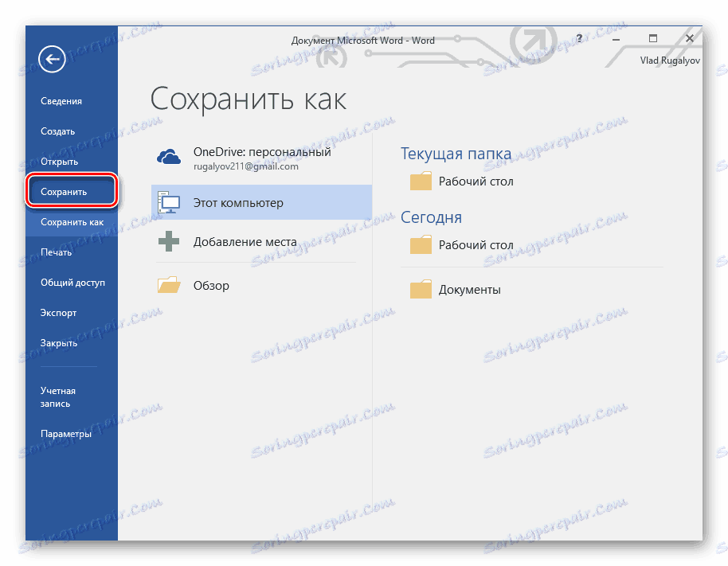This screenshot has height=566, width=728.
Task: Maximize the Word window
Action: coord(653,38)
